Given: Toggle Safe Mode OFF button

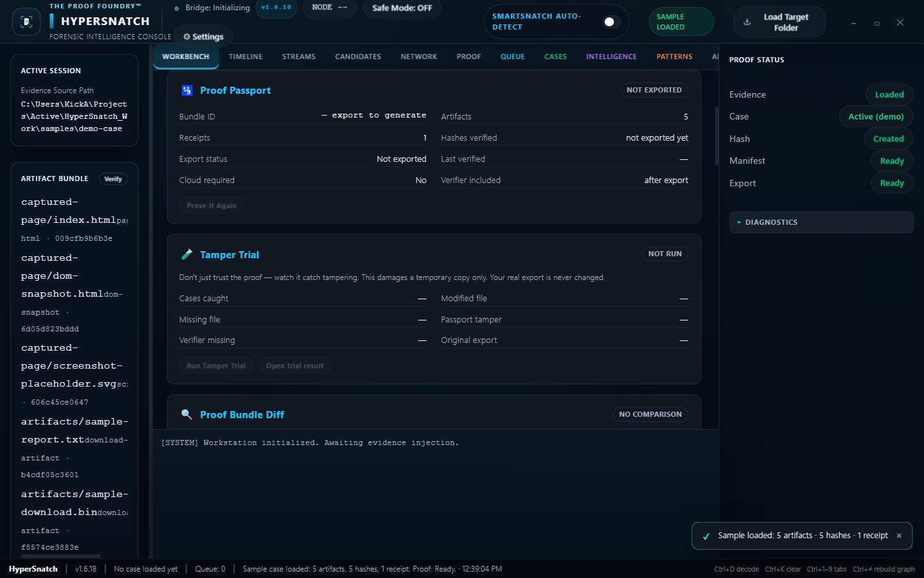Looking at the screenshot, I should 402,8.
